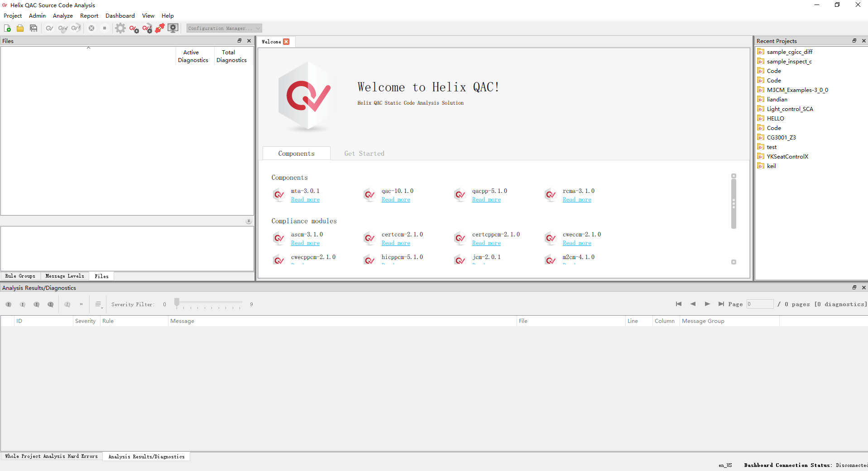
Task: Open remote analysis monitor icon
Action: pos(173,28)
